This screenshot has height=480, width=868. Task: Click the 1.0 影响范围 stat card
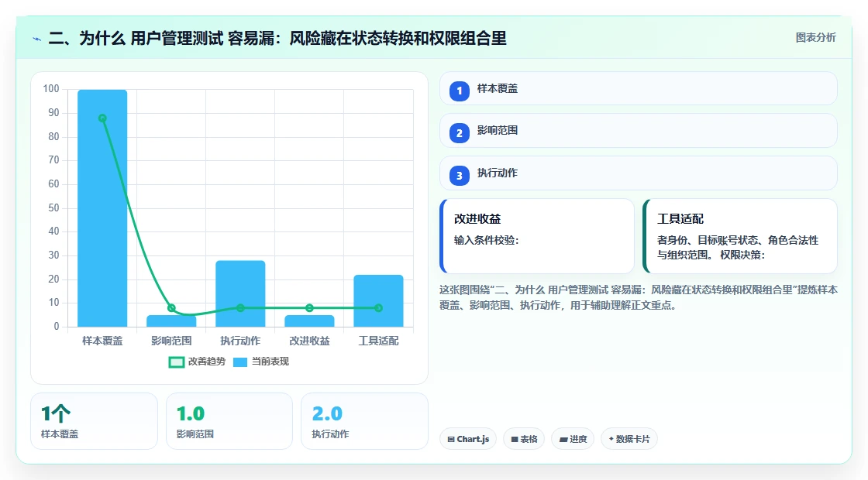click(229, 421)
